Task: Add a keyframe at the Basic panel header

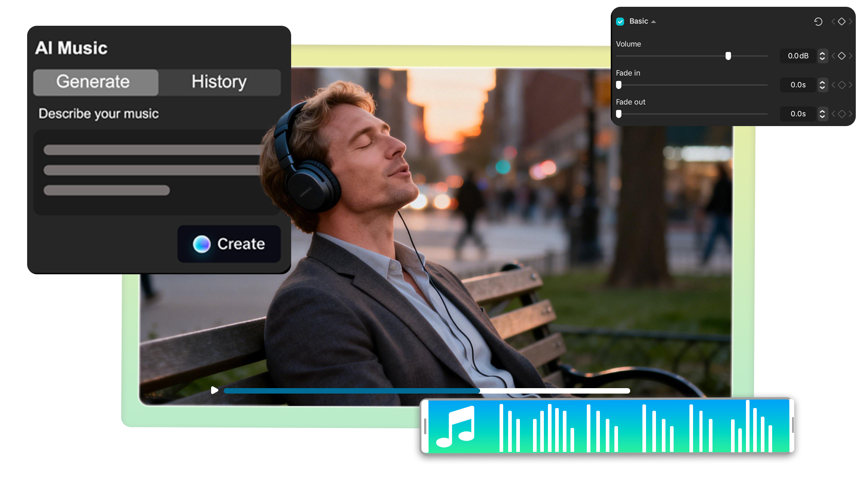Action: click(842, 21)
